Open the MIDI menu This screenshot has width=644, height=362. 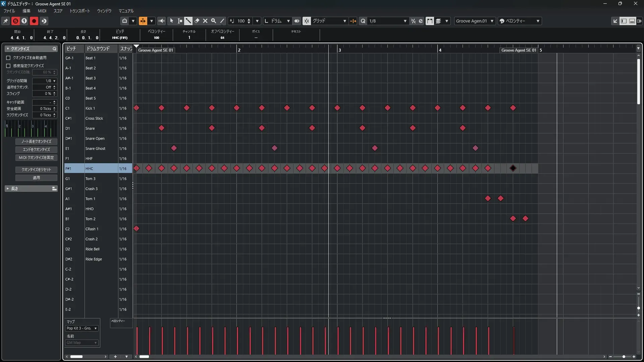(x=42, y=11)
